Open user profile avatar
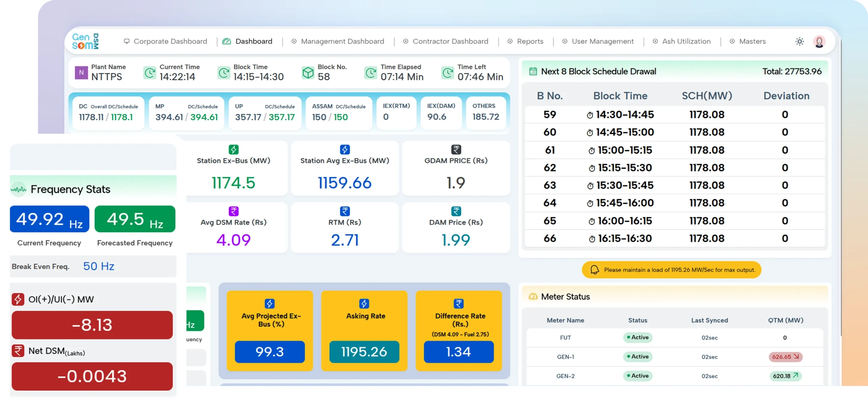 click(x=819, y=41)
